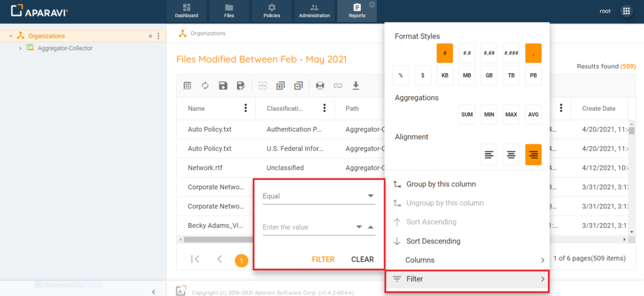The image size is (644, 296).
Task: Download the report
Action: 356,86
